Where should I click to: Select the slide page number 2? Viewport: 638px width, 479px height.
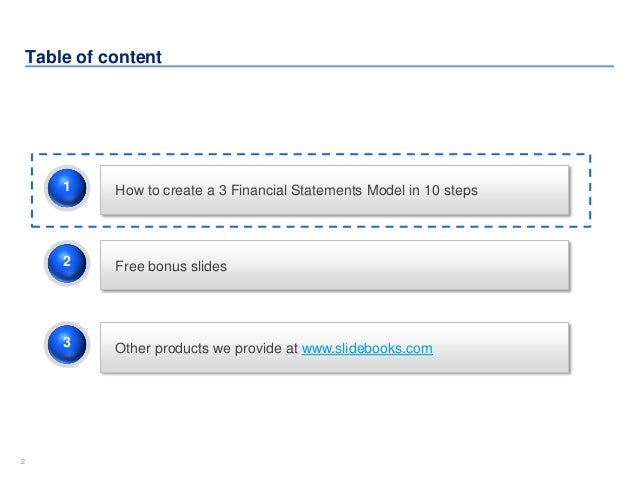pos(23,462)
